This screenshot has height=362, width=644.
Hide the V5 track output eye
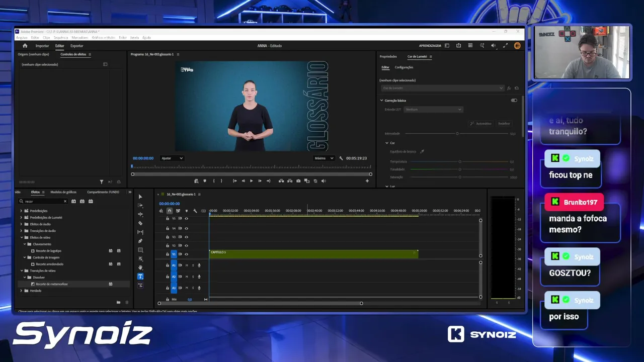186,219
